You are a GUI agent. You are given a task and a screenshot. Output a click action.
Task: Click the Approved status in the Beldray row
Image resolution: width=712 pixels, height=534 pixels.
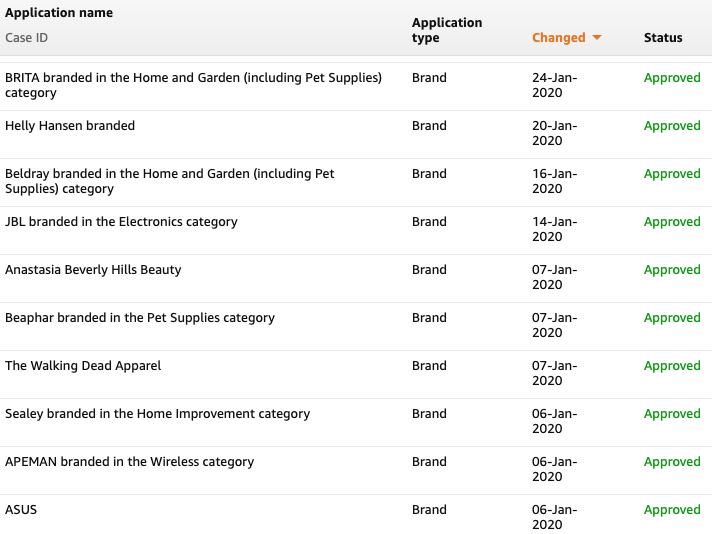672,174
